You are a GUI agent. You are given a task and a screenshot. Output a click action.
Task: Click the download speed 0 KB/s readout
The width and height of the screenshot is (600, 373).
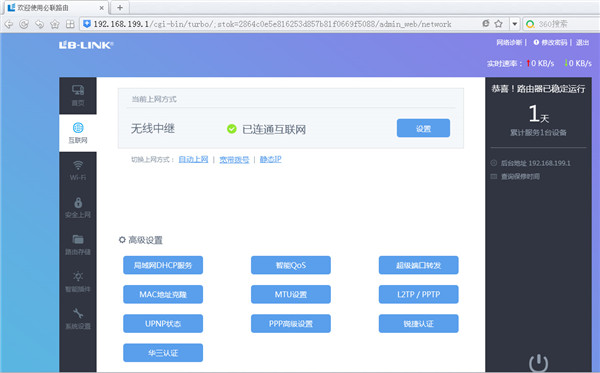tap(578, 64)
